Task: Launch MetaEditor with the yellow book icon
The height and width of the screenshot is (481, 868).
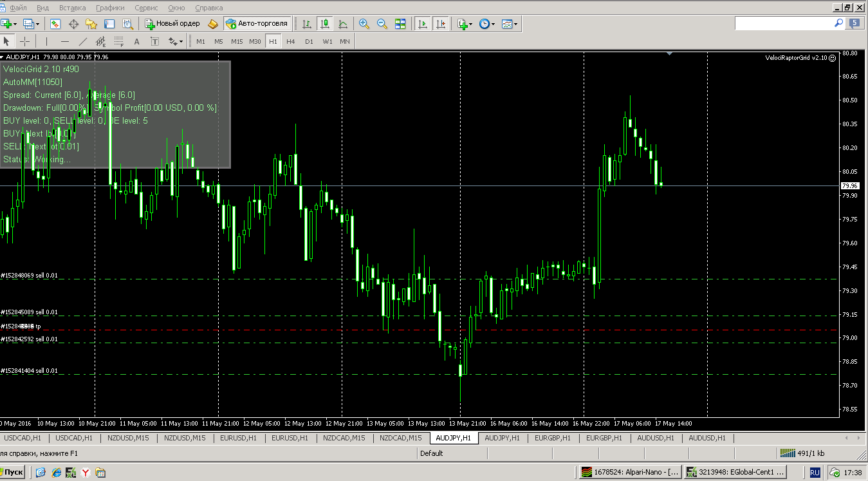Action: 213,24
